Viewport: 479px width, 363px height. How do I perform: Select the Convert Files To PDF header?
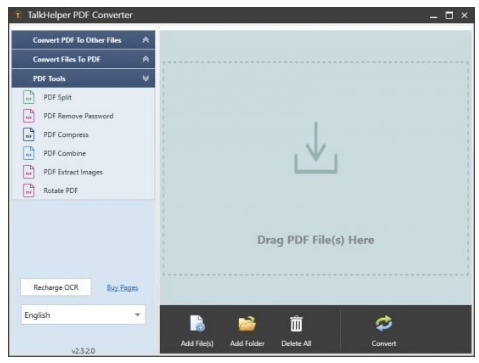[x=83, y=59]
